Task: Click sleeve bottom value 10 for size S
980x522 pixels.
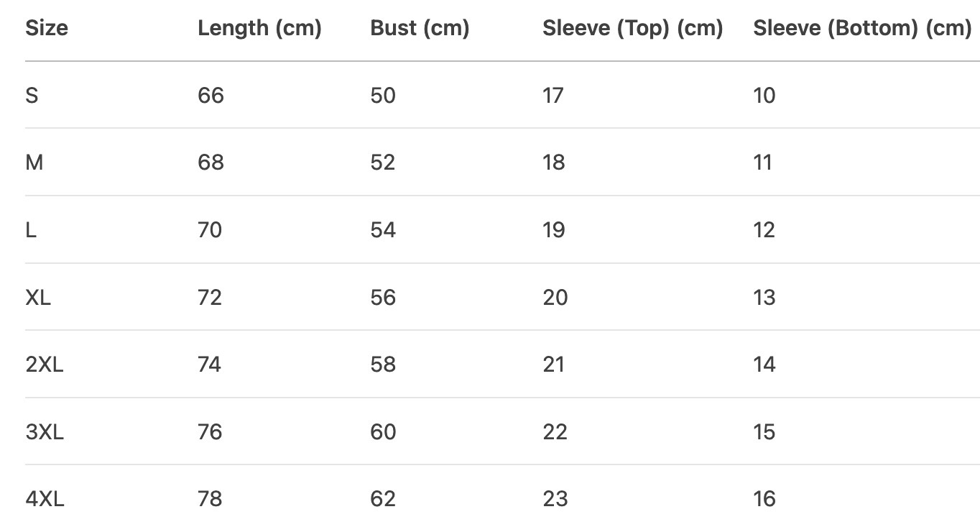Action: coord(764,96)
